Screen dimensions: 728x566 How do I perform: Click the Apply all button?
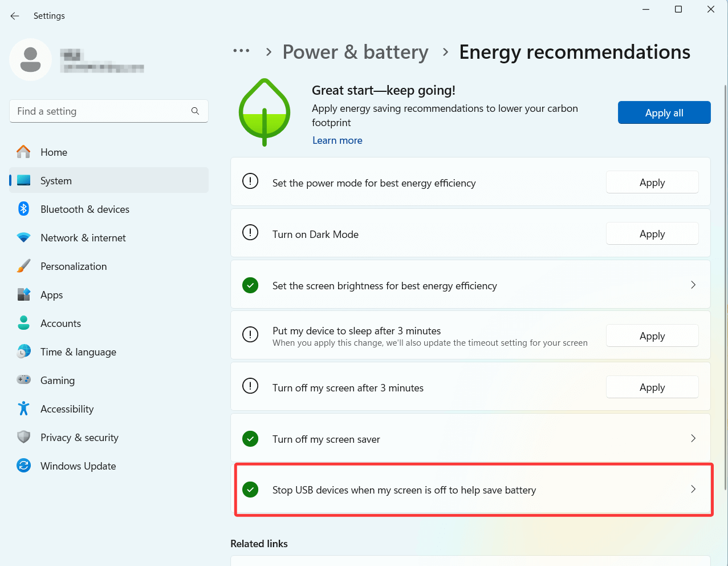664,112
